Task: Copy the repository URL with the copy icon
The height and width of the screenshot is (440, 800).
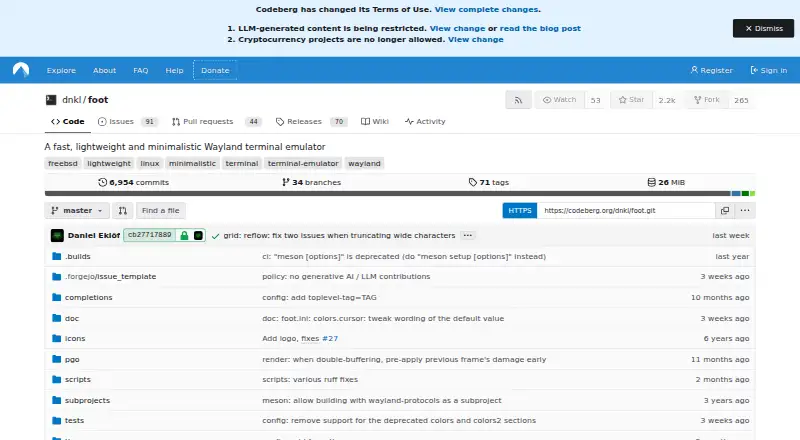Action: [x=724, y=210]
